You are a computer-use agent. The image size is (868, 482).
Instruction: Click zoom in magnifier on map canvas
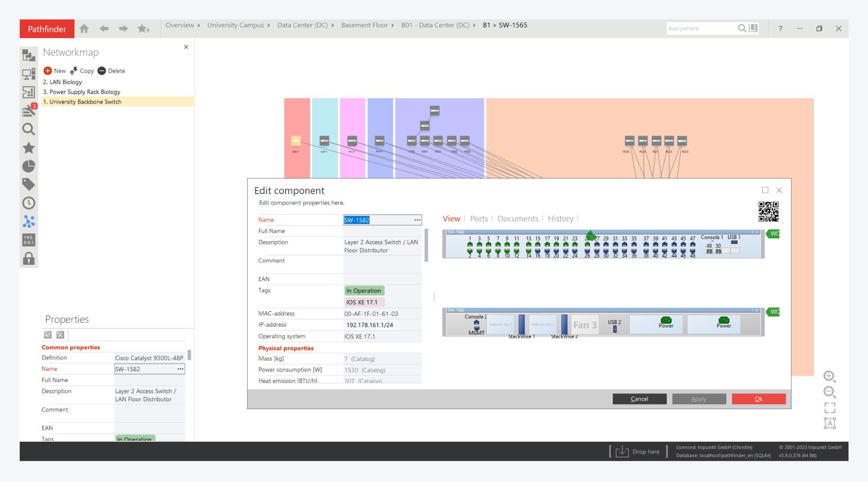pos(829,376)
